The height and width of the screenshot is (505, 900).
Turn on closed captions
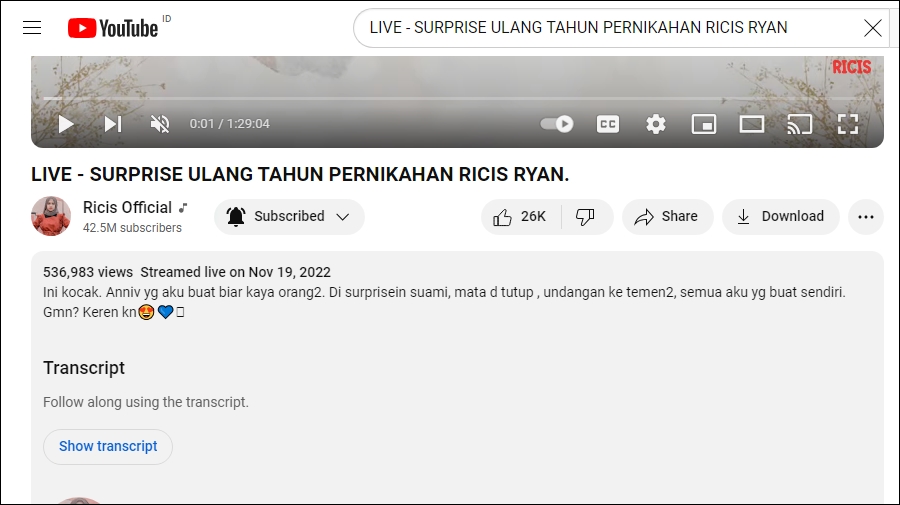coord(608,124)
